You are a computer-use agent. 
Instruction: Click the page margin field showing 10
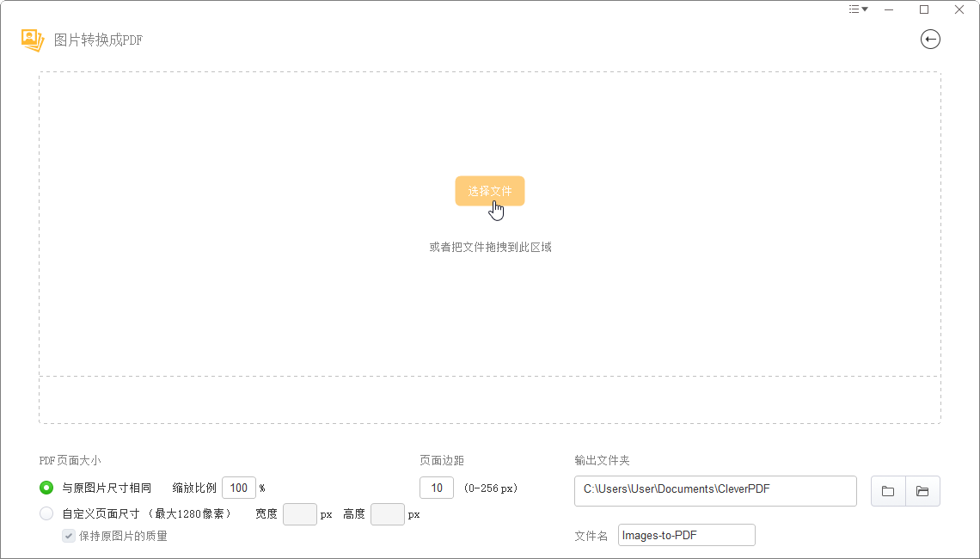[436, 487]
